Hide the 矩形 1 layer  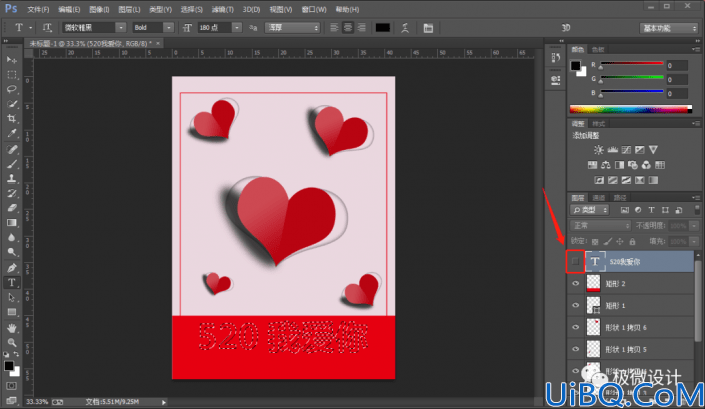coord(576,306)
